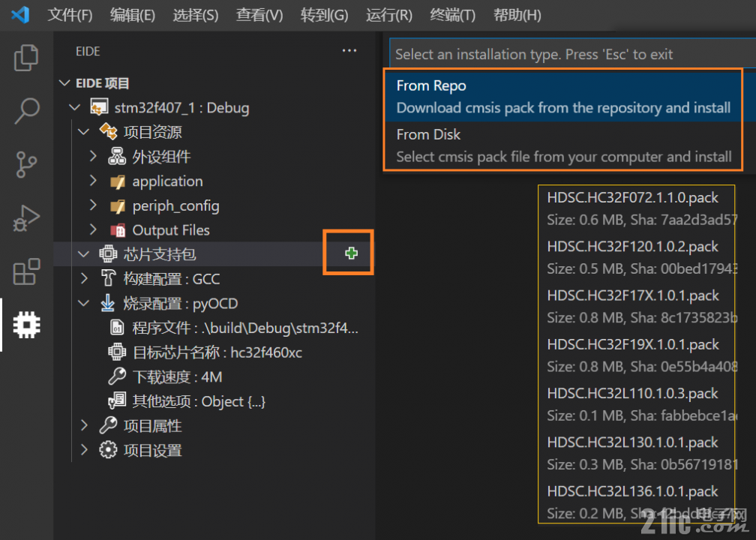Open the 文件(F) menu
756x540 pixels.
70,16
